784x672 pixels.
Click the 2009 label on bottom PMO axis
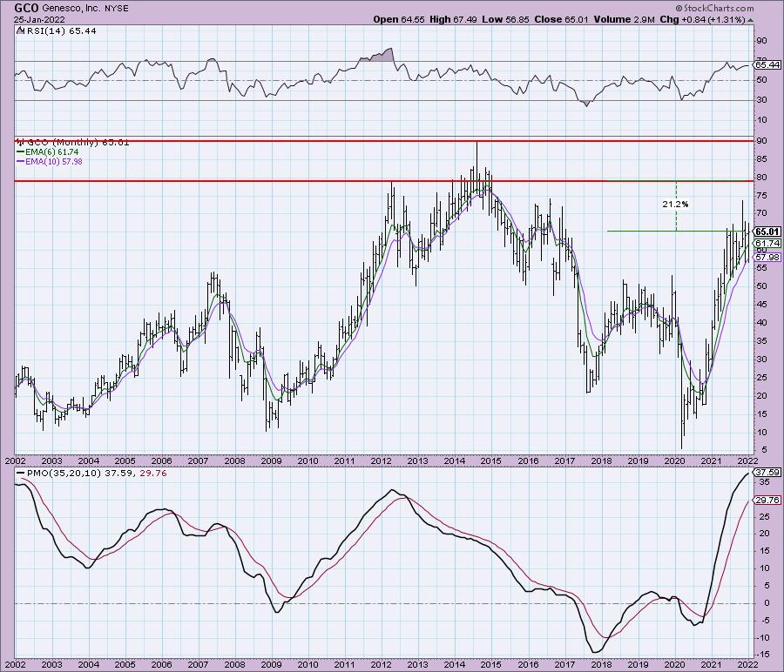coord(271,664)
